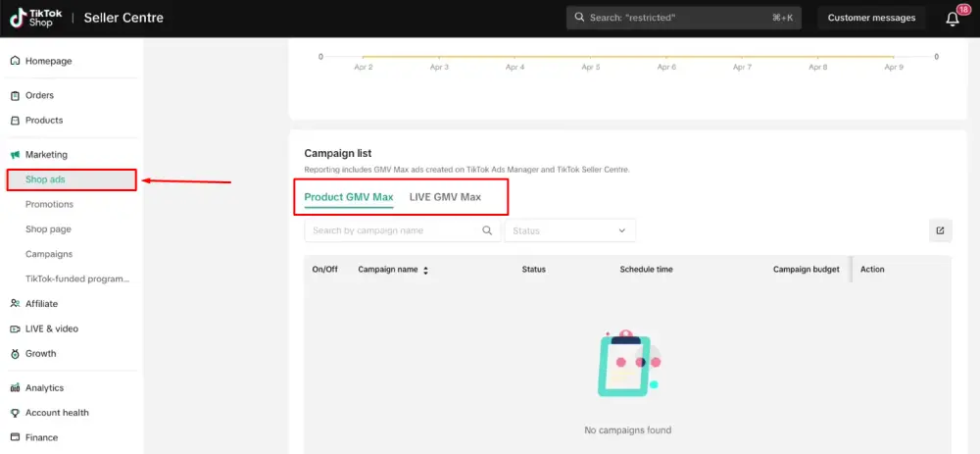Click the Apr 9 chart label
This screenshot has width=980, height=454.
pos(893,67)
